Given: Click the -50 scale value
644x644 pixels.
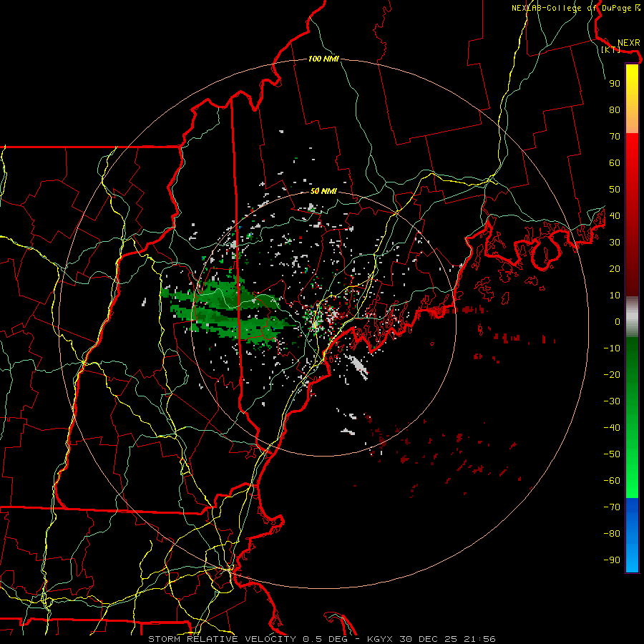Looking at the screenshot, I should 612,454.
